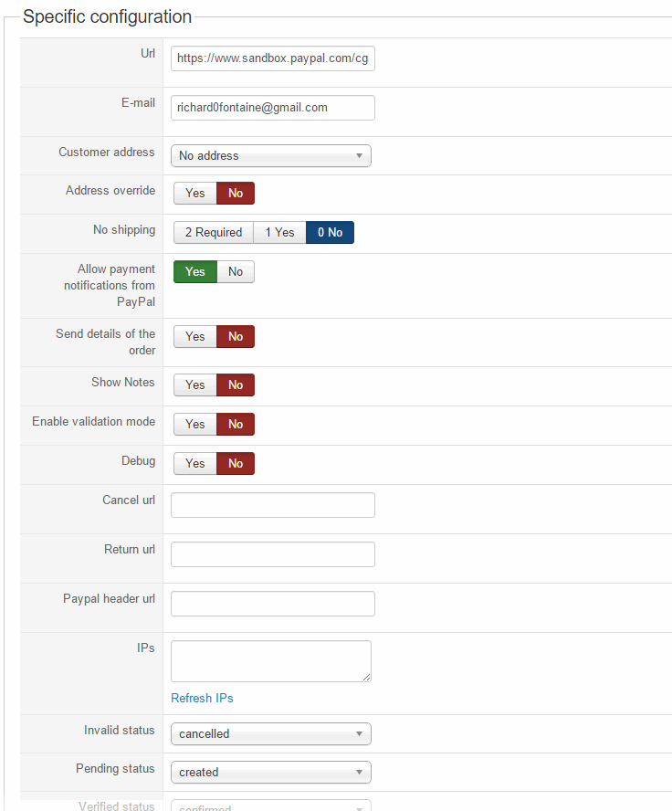Click into the E-mail field
The width and height of the screenshot is (672, 811).
tap(272, 108)
